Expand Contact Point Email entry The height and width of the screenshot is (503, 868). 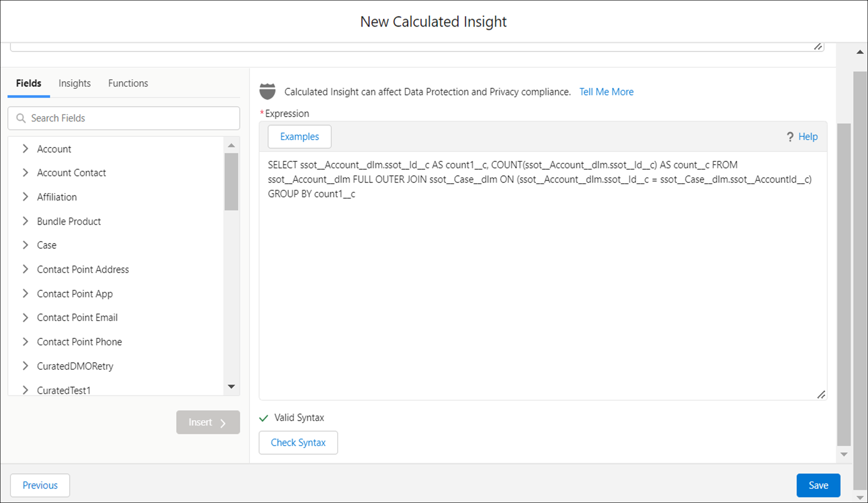[25, 317]
